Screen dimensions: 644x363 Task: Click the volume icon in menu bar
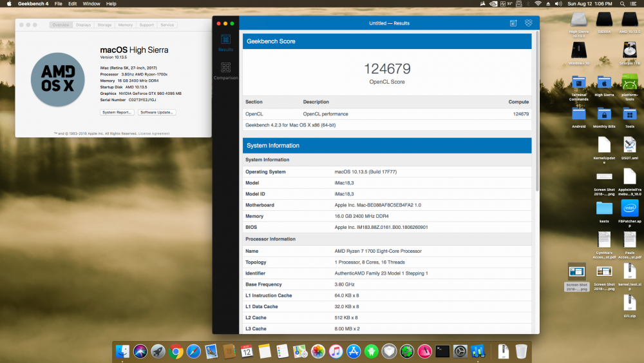558,4
